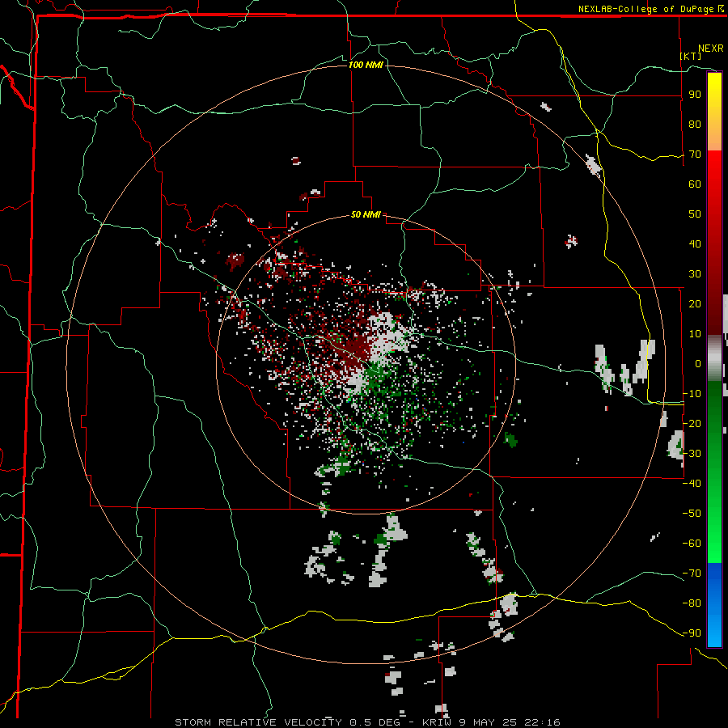Click the -60 value on the velocity scale
Image resolution: width=728 pixels, height=728 pixels.
(692, 544)
